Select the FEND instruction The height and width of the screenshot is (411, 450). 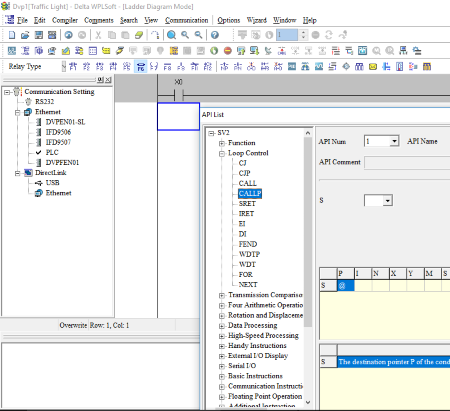click(248, 244)
